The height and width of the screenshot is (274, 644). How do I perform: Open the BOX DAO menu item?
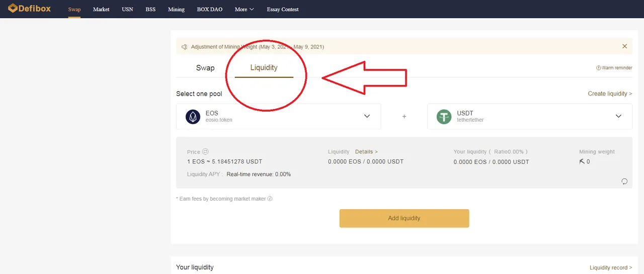pyautogui.click(x=210, y=9)
